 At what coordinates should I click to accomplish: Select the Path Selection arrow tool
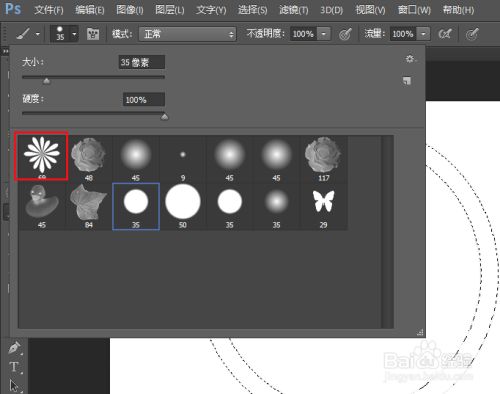[14, 386]
